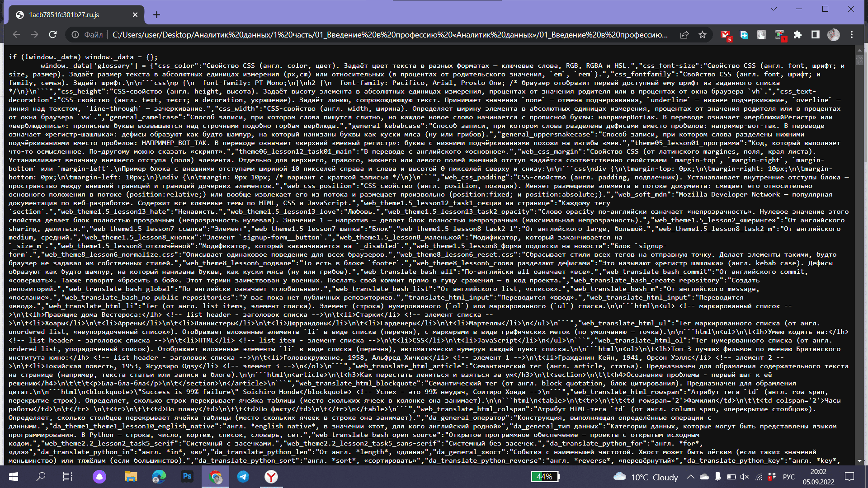Bookmark this page with the star

click(x=703, y=34)
